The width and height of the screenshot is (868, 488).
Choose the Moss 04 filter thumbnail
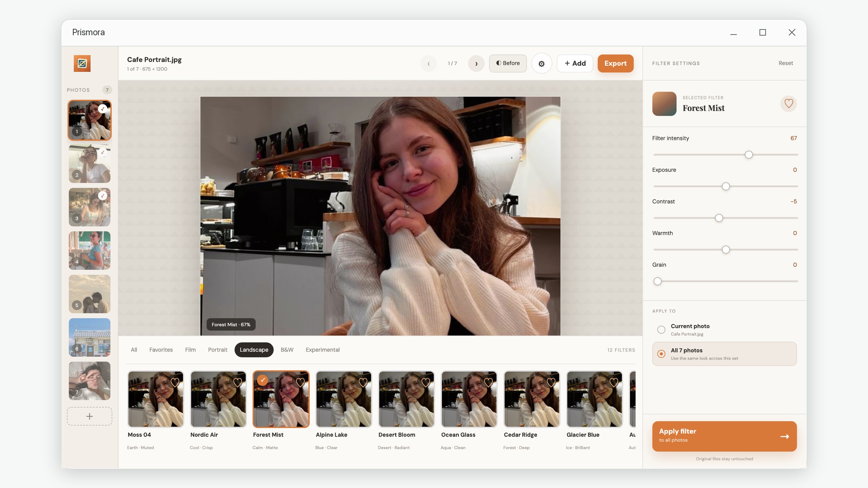[x=156, y=399]
